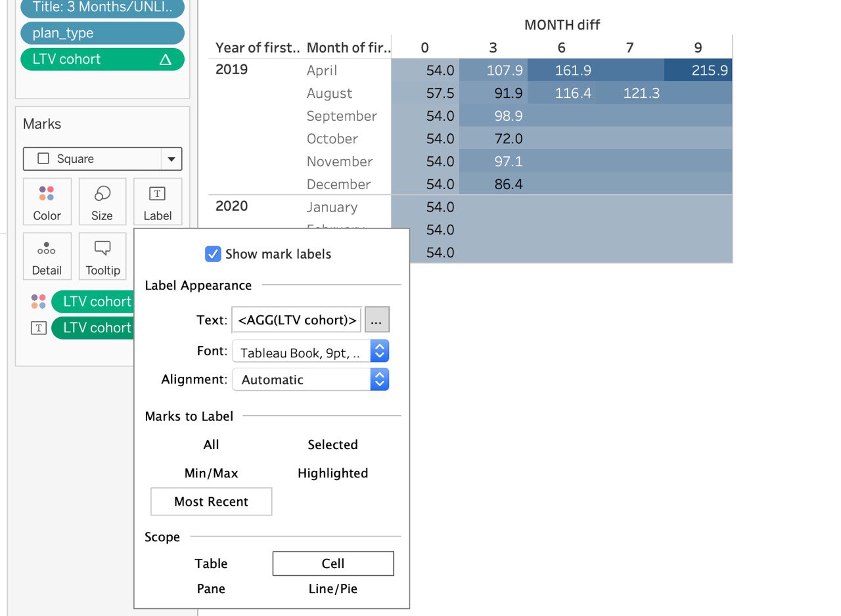Image resolution: width=841 pixels, height=616 pixels.
Task: Click column header 3
Action: pos(493,47)
